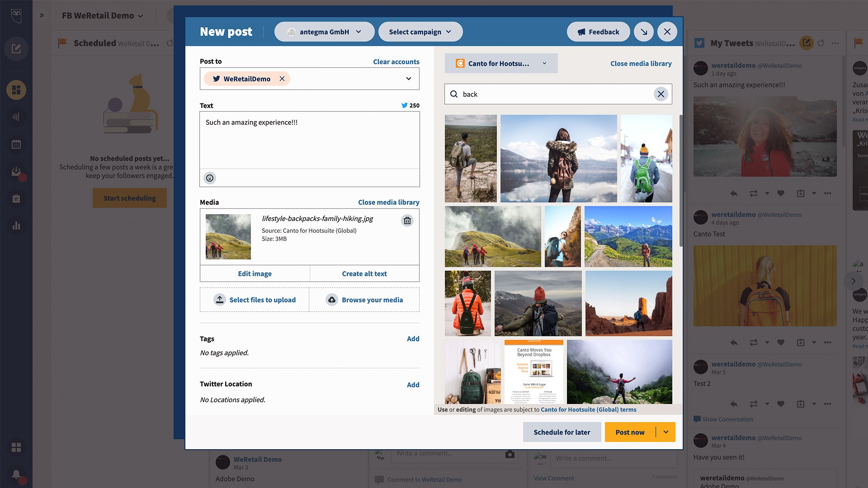Add tags to the post
The width and height of the screenshot is (868, 488).
(413, 339)
